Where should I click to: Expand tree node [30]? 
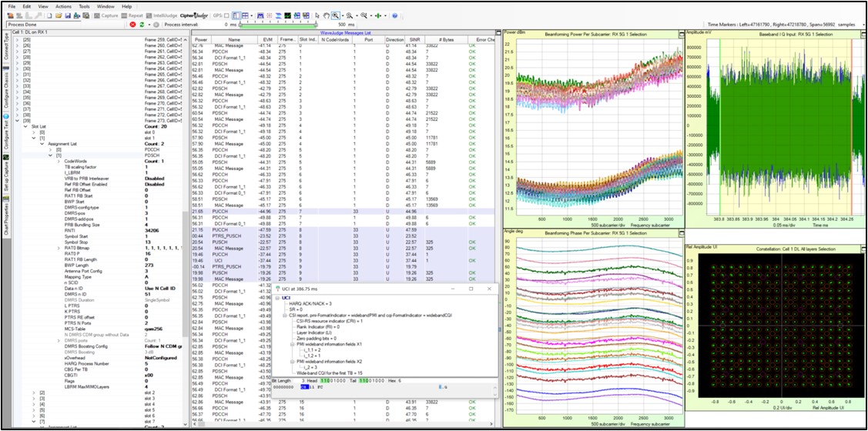[x=17, y=69]
